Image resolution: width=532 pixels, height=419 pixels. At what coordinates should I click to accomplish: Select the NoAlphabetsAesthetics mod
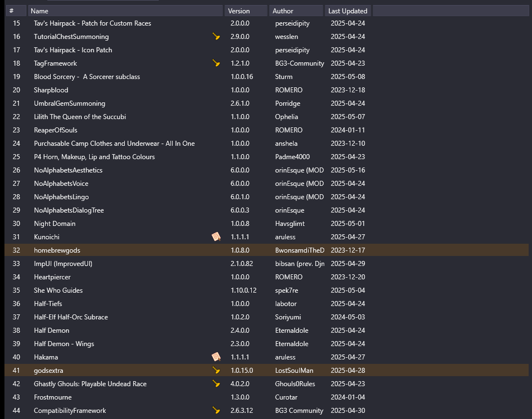68,170
